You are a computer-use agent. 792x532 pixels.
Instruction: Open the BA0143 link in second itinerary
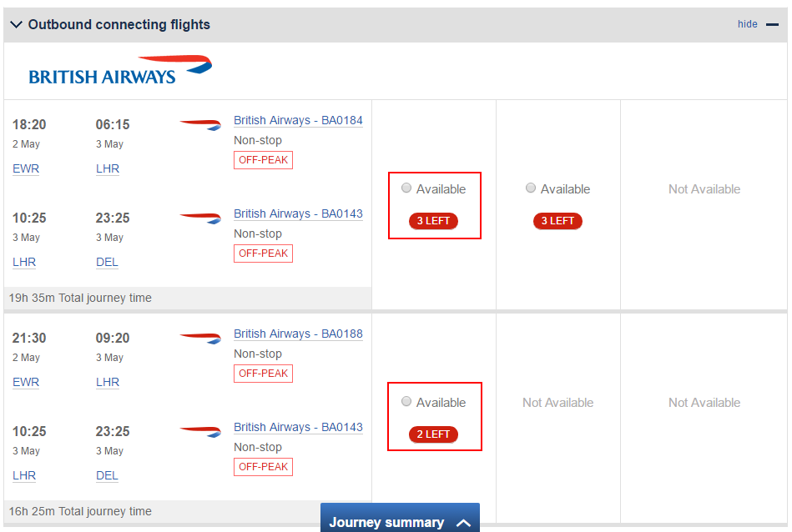coord(298,428)
